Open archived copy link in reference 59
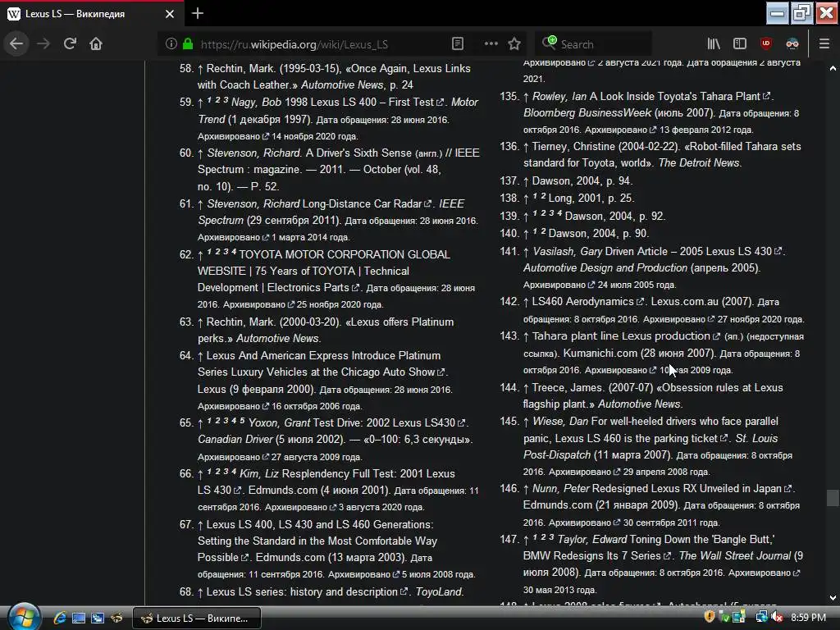Viewport: 840px width, 630px height. (x=233, y=136)
